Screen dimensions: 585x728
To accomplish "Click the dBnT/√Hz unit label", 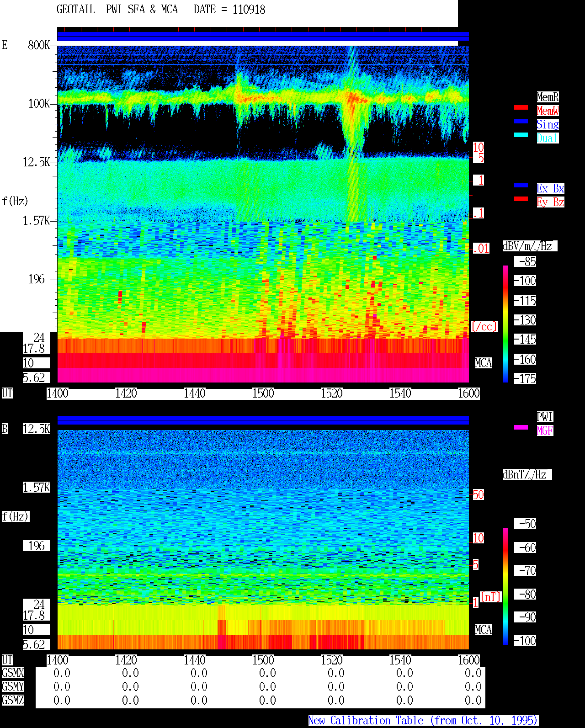I will point(527,474).
